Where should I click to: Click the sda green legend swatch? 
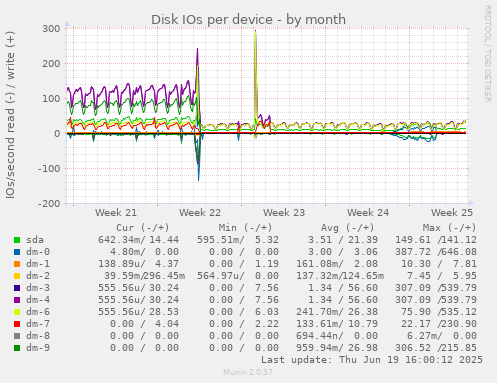17,240
